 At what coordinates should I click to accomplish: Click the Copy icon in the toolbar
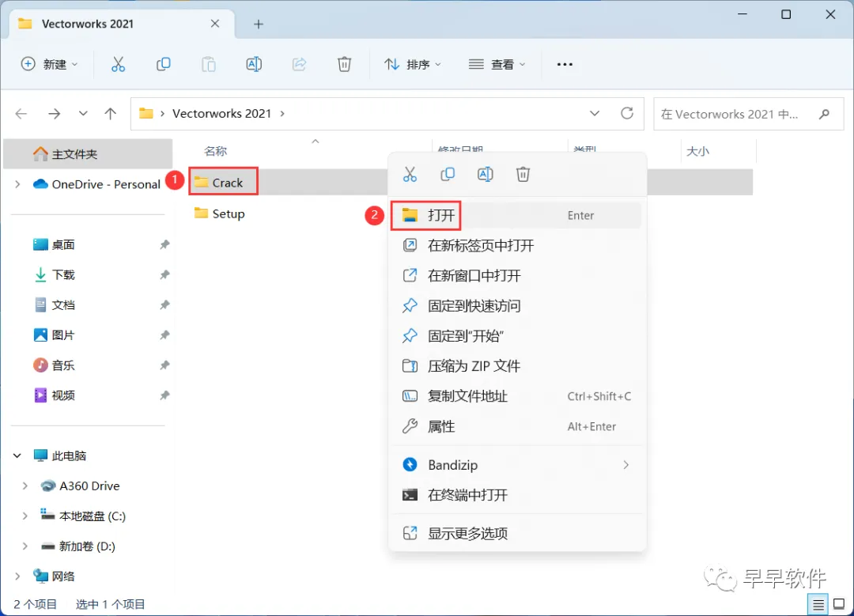pos(164,64)
